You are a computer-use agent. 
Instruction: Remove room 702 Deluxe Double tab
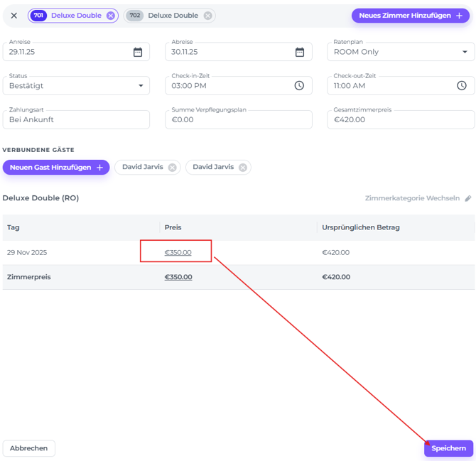[x=207, y=16]
